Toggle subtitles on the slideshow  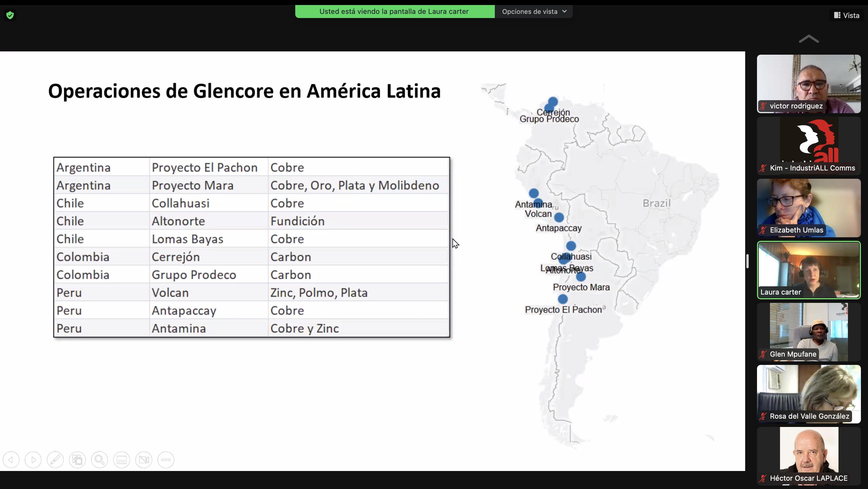click(x=122, y=460)
